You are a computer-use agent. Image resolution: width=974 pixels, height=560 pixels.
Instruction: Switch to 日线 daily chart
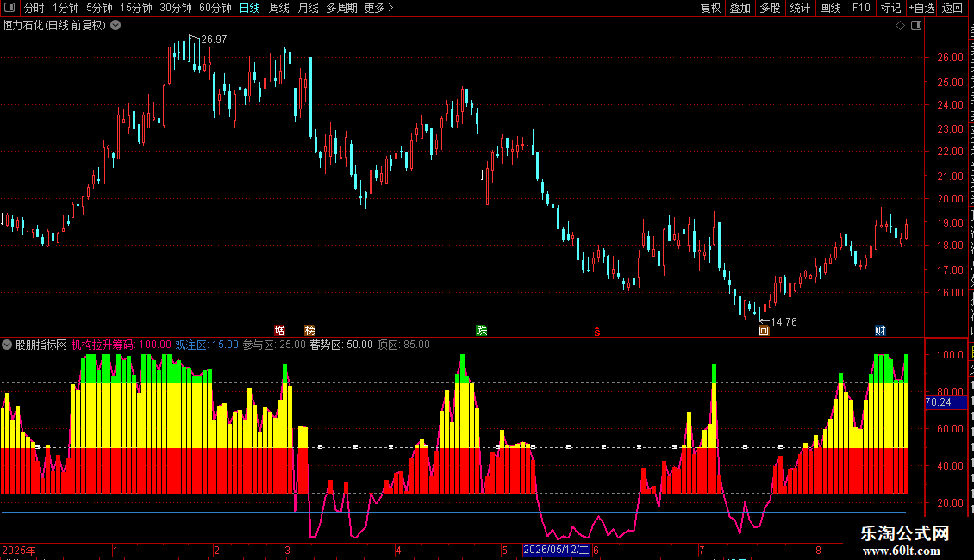tap(250, 8)
